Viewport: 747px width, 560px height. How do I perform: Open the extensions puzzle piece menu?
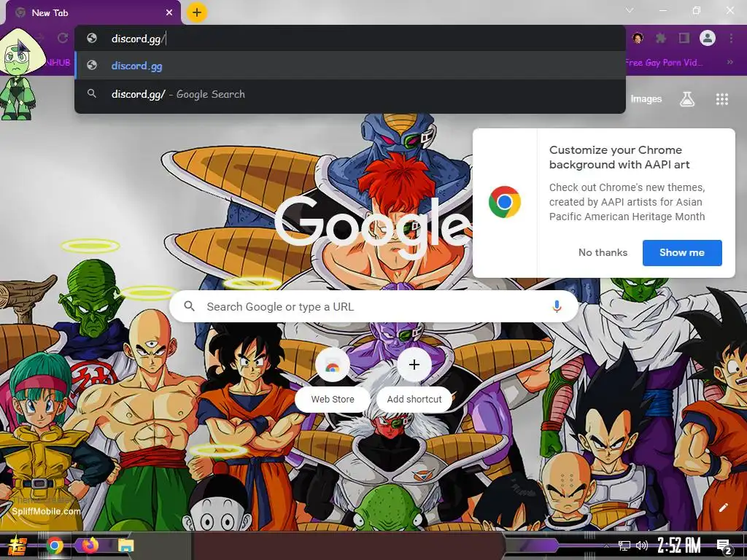coord(661,38)
